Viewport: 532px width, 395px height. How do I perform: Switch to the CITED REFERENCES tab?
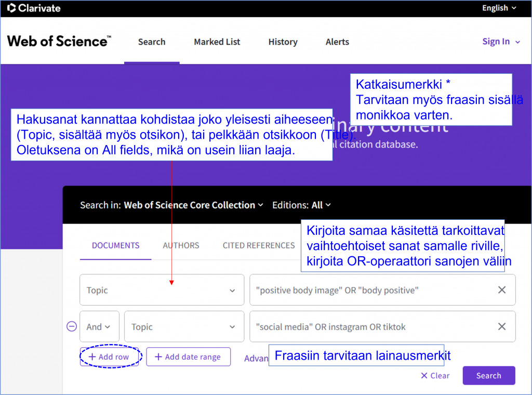259,245
